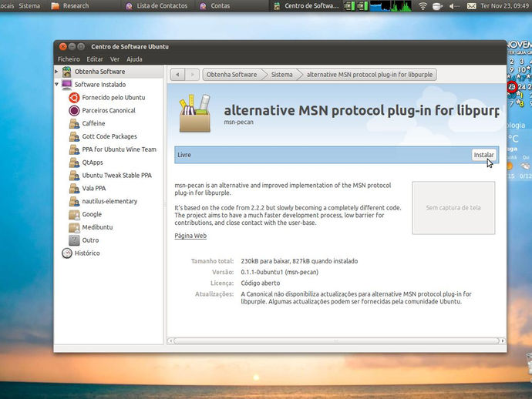Open the volume speaker indicator
The width and height of the screenshot is (532, 399).
(x=453, y=5)
